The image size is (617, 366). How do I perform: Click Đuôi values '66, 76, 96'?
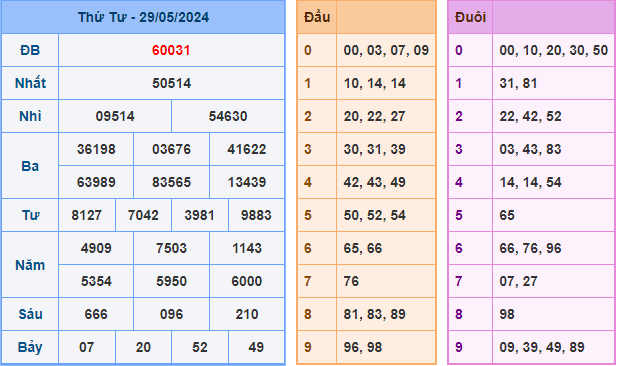(x=530, y=248)
